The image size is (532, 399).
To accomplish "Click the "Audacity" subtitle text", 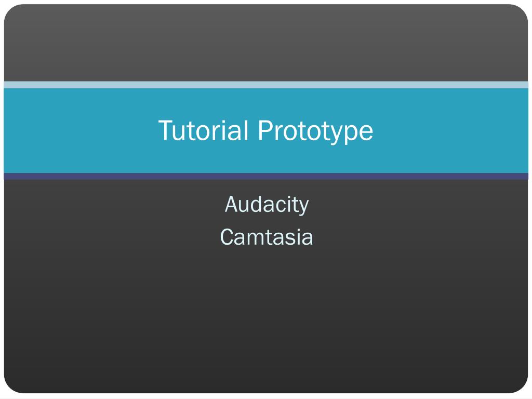I will tap(267, 204).
